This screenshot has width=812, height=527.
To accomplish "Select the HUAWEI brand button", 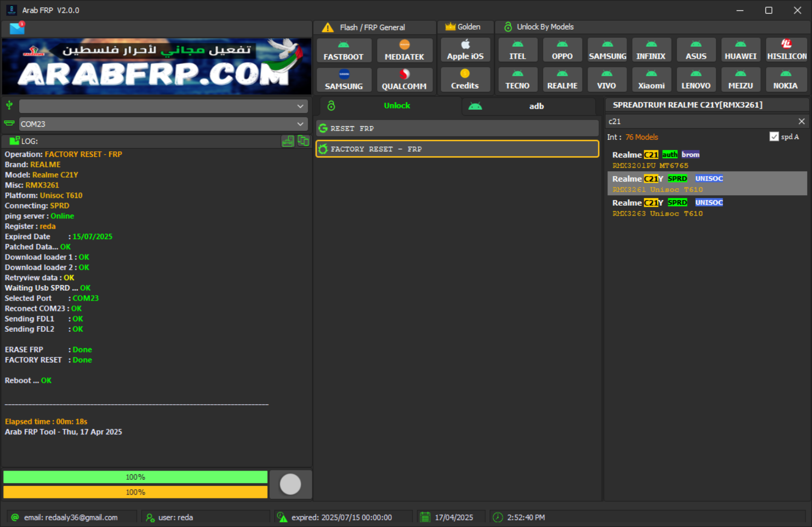I will 741,50.
